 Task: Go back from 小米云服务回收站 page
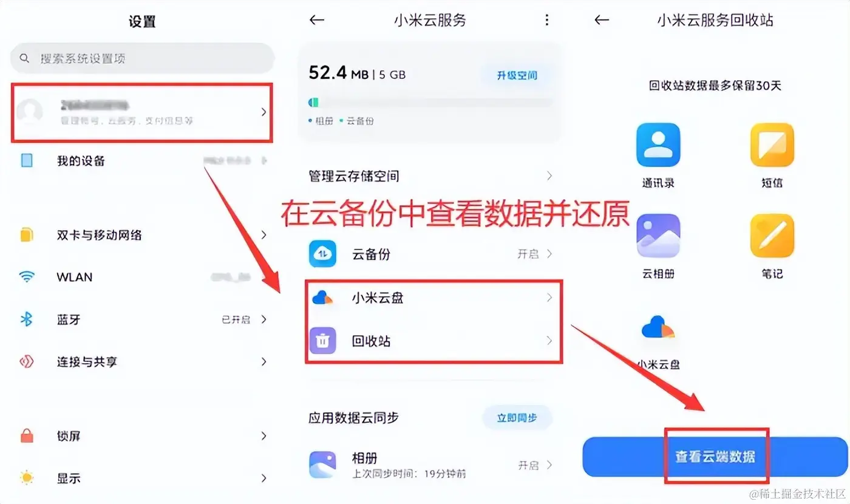pos(601,20)
